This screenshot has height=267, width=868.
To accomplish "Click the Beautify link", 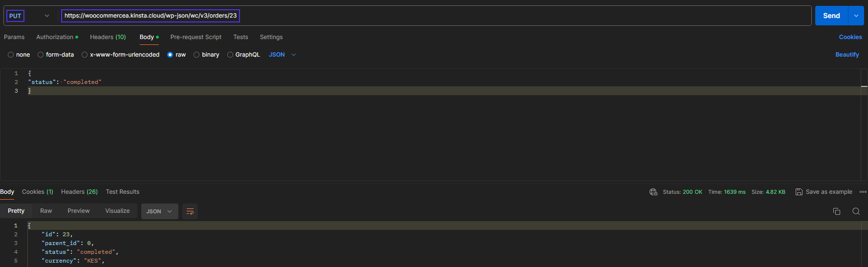I will 847,55.
